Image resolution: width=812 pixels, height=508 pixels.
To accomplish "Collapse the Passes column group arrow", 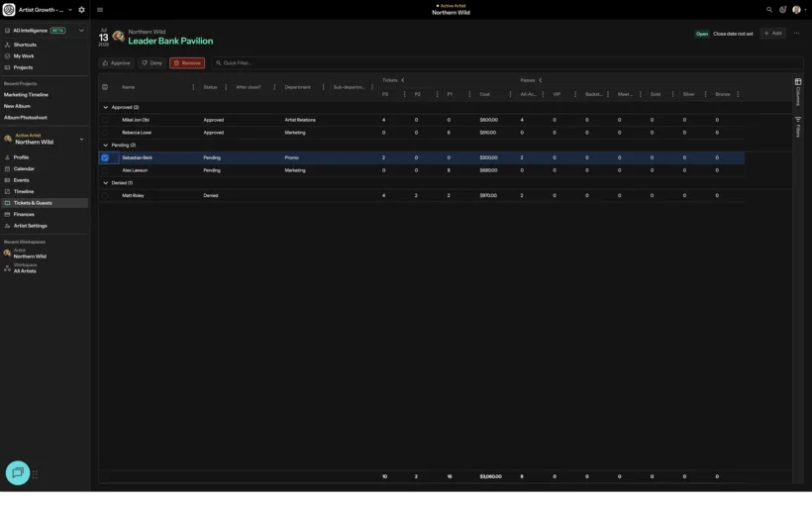I will coord(540,80).
